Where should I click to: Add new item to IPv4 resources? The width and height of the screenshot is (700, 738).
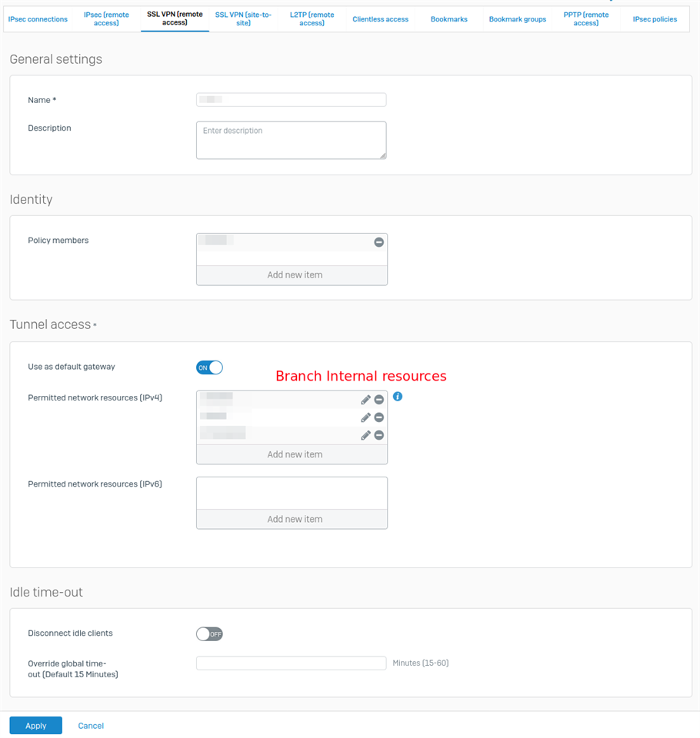point(292,454)
